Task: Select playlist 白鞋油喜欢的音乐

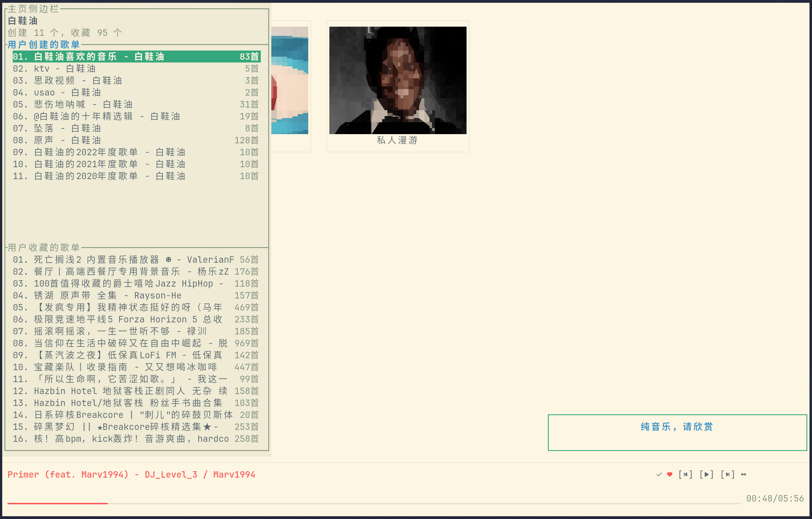Action: coord(137,57)
